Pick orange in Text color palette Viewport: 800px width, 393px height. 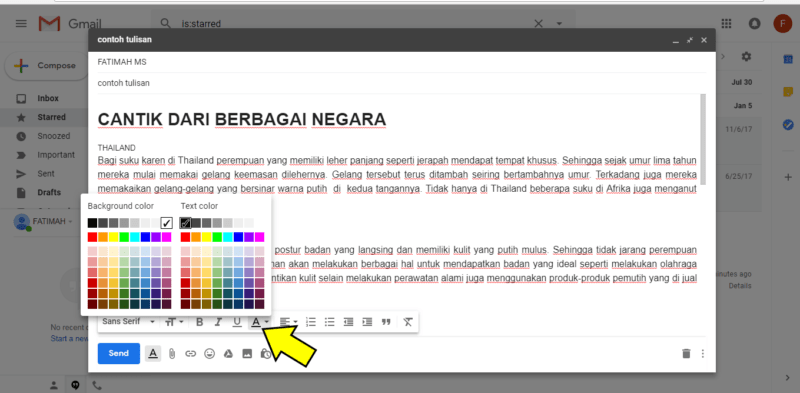click(x=195, y=237)
